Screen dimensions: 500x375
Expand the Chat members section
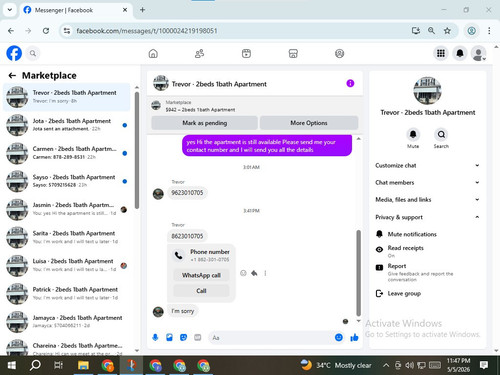click(x=427, y=183)
